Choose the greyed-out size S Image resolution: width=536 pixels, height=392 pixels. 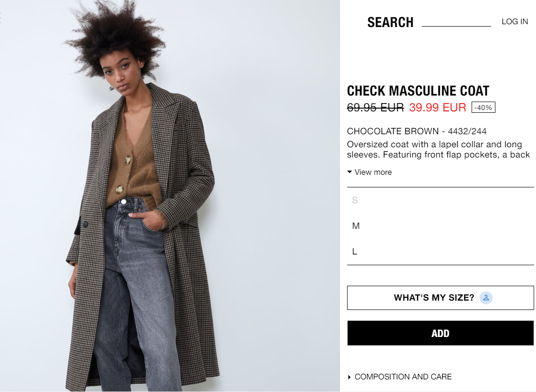click(x=440, y=200)
